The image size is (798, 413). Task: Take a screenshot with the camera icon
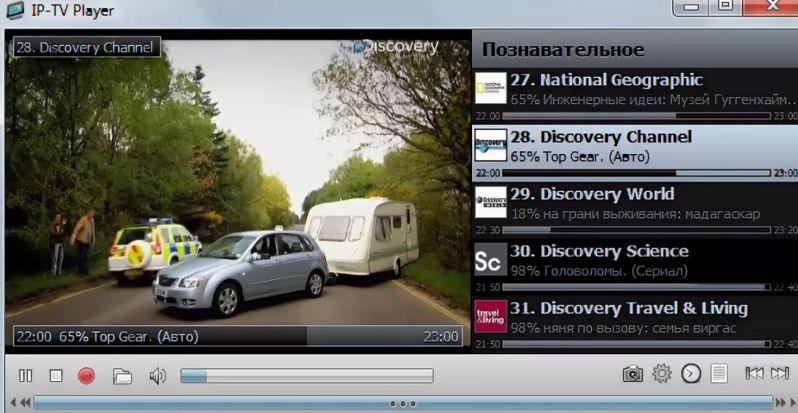[633, 374]
